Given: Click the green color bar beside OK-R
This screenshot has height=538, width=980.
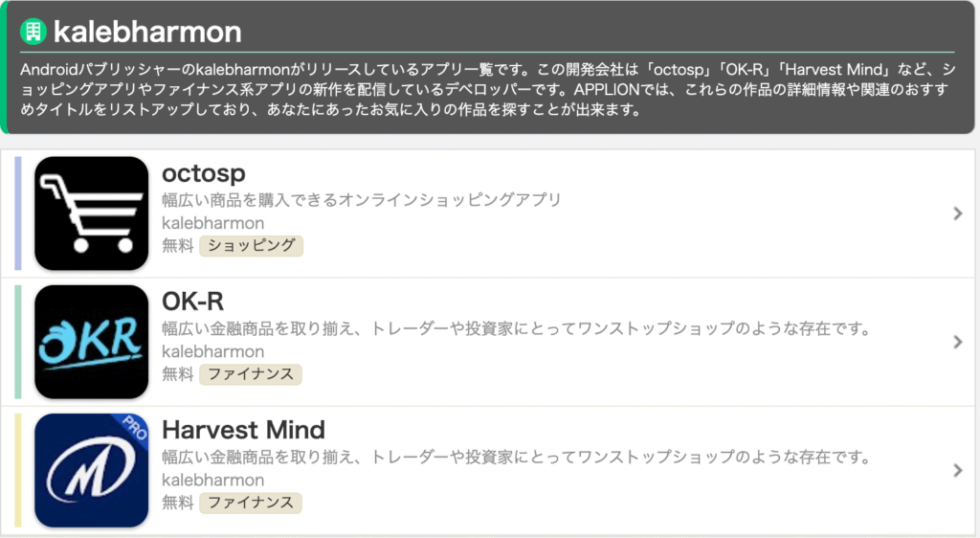Looking at the screenshot, I should pos(18,342).
